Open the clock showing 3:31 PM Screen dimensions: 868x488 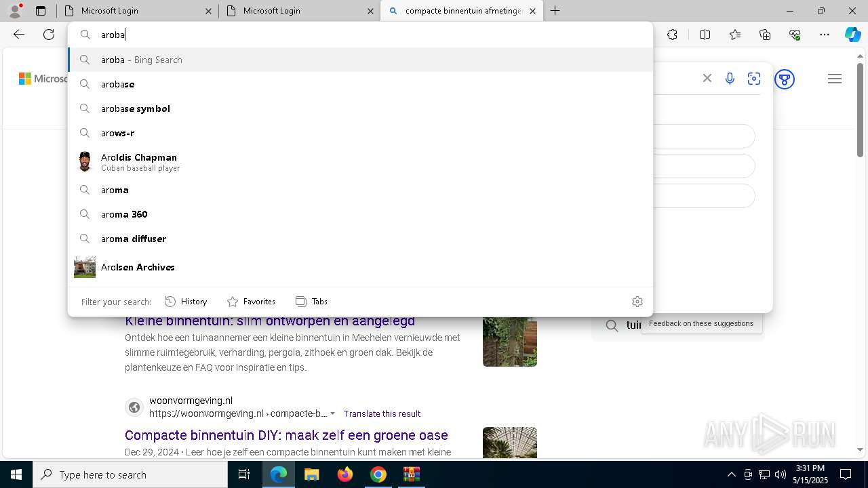point(810,474)
